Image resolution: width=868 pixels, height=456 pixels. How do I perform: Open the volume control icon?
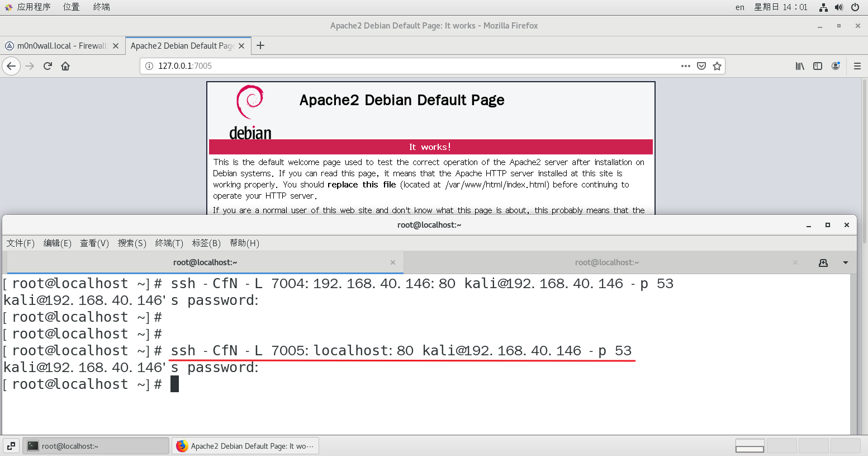tap(839, 7)
